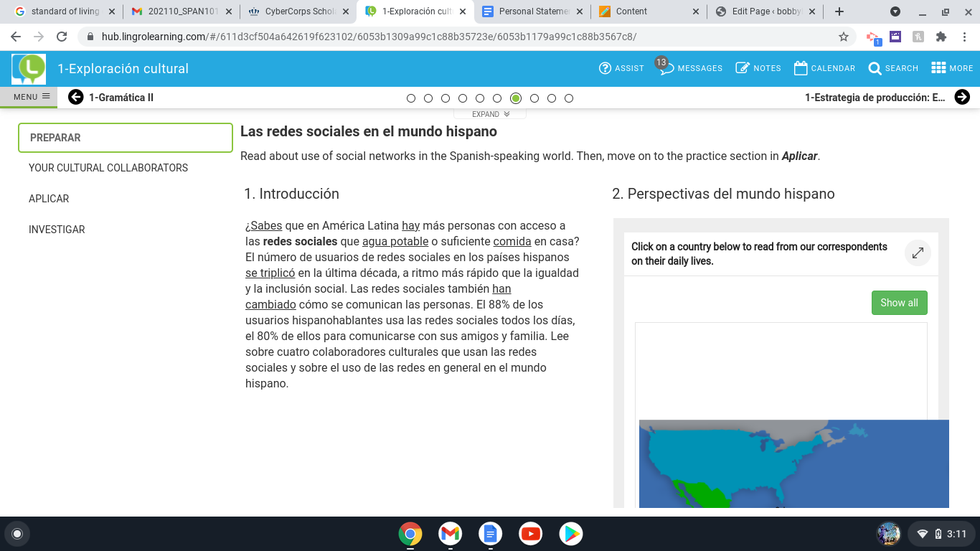The height and width of the screenshot is (551, 980).
Task: Select the sixth progress dot
Action: point(497,98)
